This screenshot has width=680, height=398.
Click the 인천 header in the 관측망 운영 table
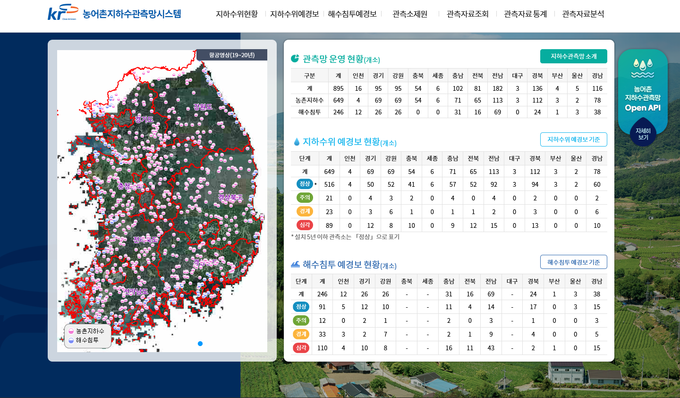(358, 75)
